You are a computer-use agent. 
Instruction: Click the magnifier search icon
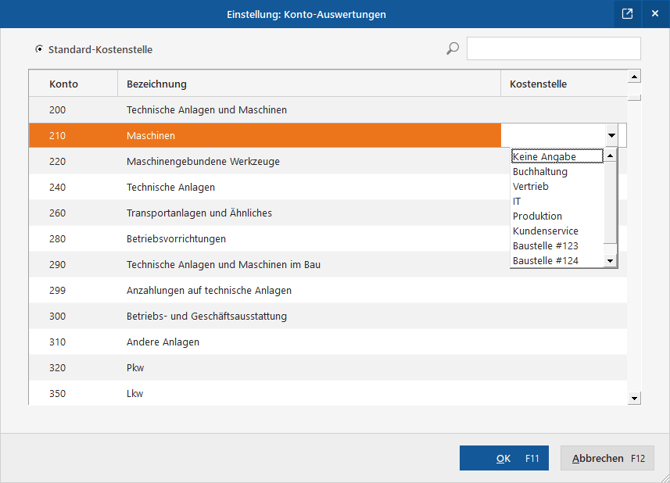(452, 48)
